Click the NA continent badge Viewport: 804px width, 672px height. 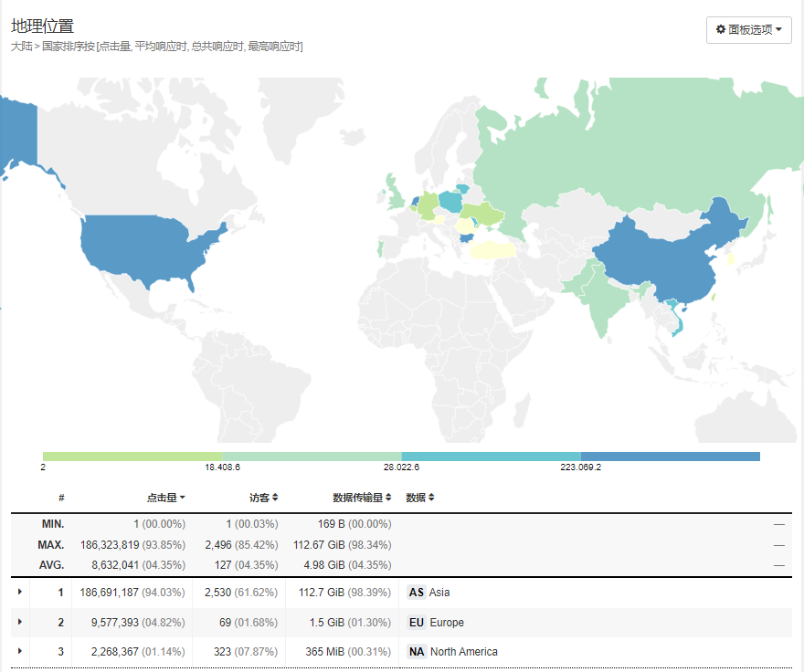pyautogui.click(x=416, y=652)
